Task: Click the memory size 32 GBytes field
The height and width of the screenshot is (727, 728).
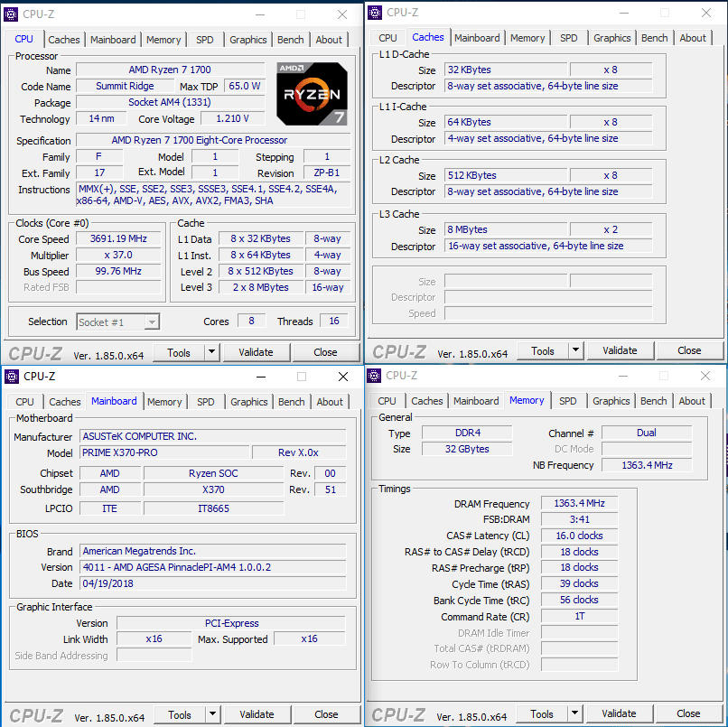Action: tap(467, 449)
